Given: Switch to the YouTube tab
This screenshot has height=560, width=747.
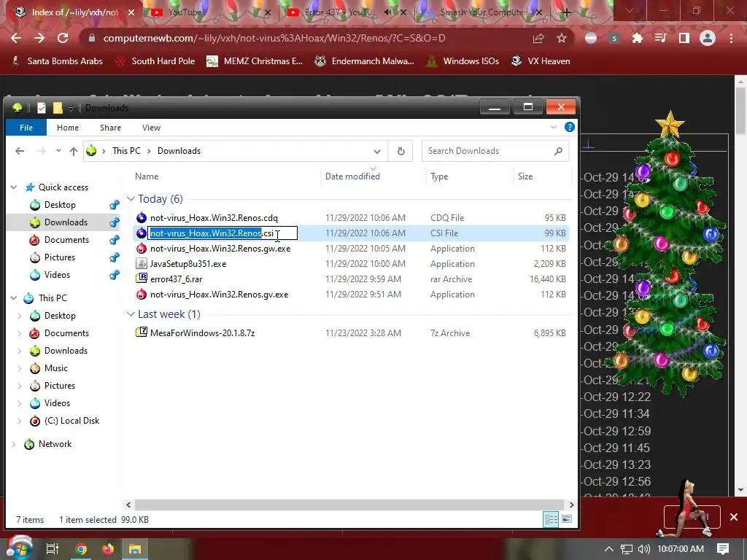Looking at the screenshot, I should 209,12.
